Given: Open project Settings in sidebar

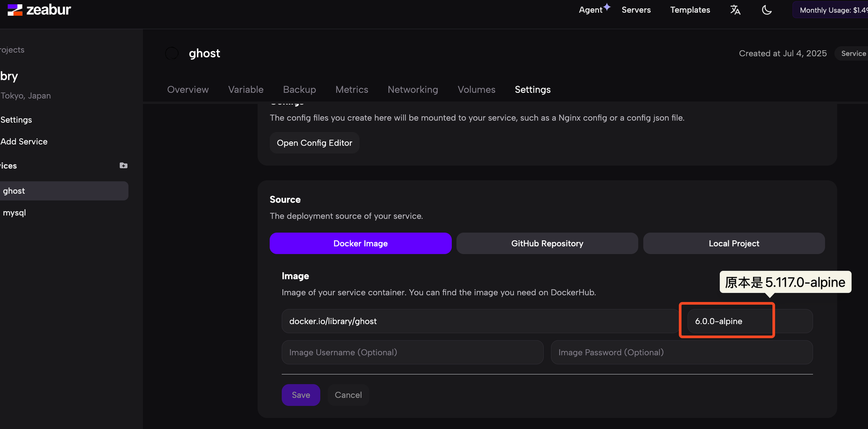Looking at the screenshot, I should (x=16, y=120).
